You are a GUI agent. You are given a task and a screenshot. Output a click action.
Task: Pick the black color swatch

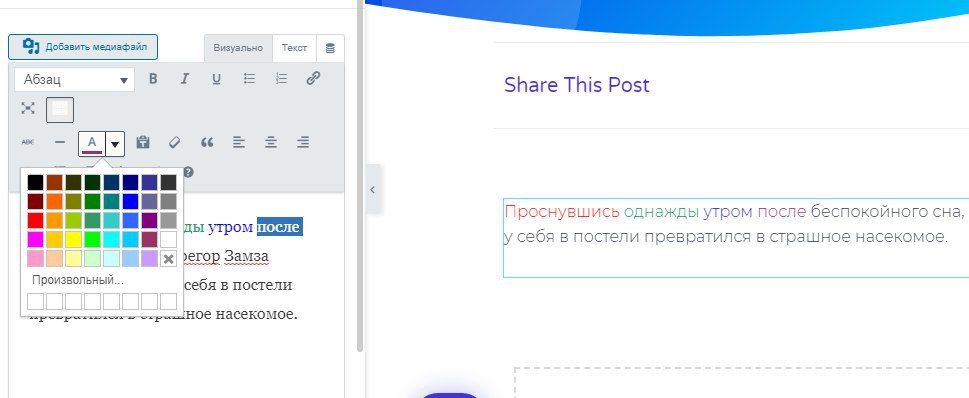[35, 182]
